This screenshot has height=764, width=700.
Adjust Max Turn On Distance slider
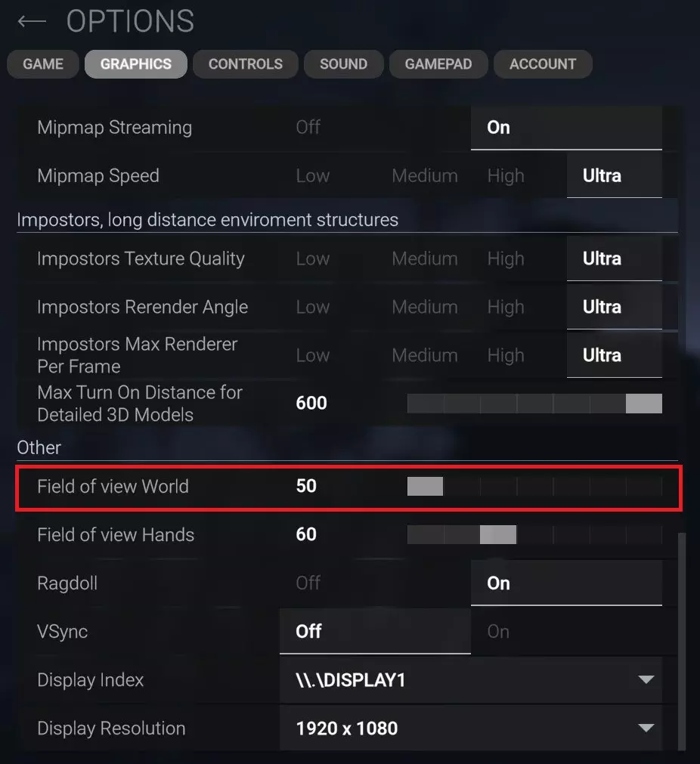(x=534, y=404)
